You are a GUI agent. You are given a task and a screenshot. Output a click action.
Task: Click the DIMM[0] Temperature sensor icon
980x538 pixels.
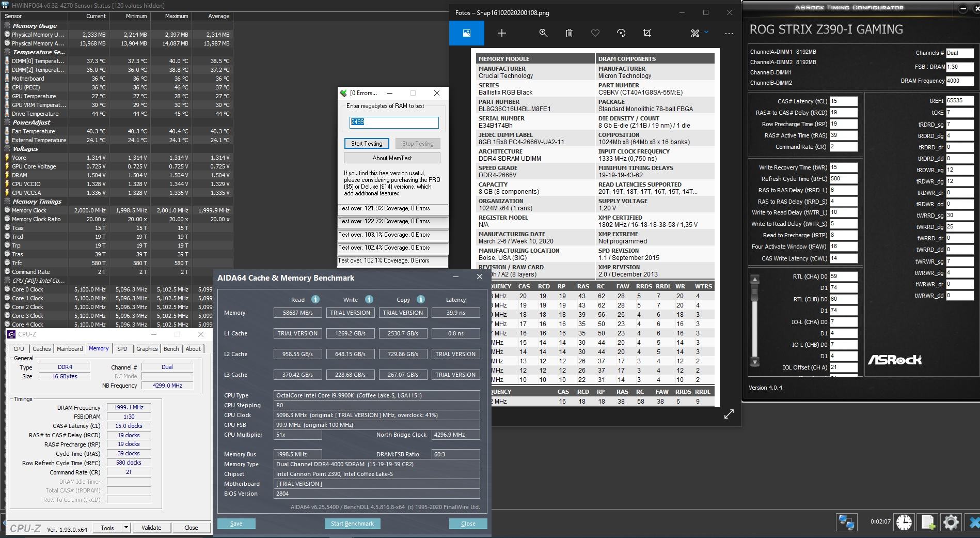point(7,61)
